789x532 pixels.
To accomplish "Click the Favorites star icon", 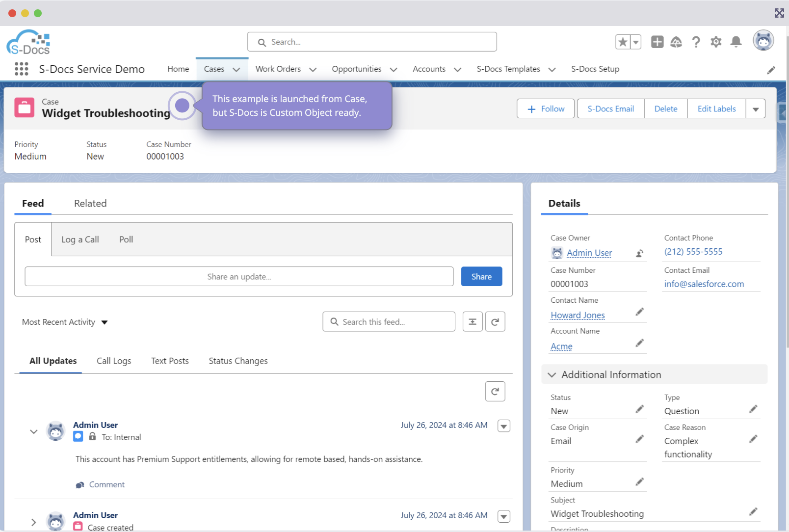I will click(x=623, y=42).
